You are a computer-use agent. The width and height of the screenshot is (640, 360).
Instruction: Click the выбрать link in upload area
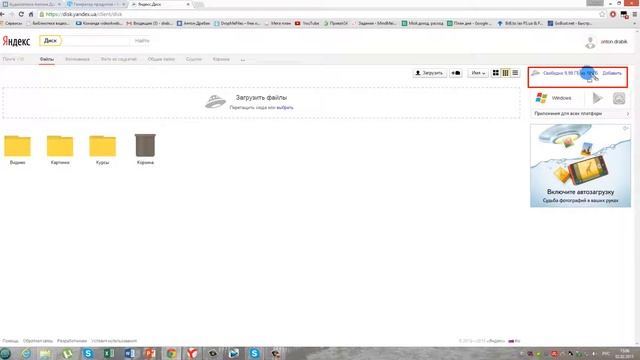tap(285, 108)
